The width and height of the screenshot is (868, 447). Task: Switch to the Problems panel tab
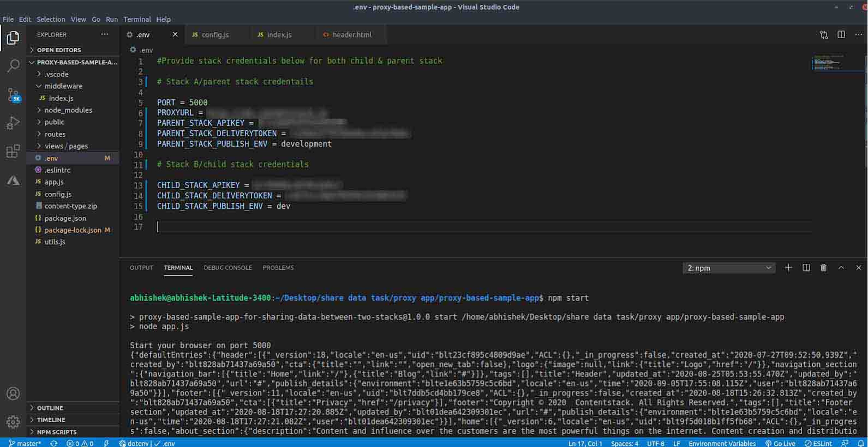click(x=278, y=268)
